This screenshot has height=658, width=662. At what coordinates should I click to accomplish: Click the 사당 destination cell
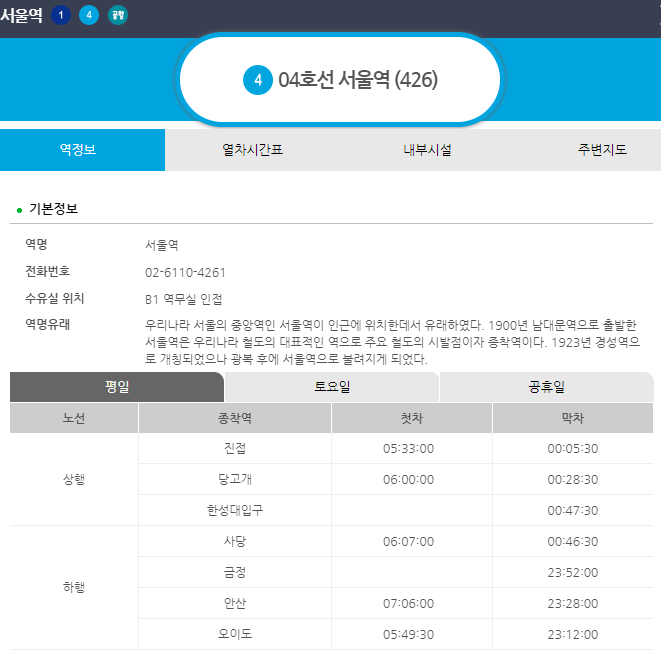pos(235,542)
